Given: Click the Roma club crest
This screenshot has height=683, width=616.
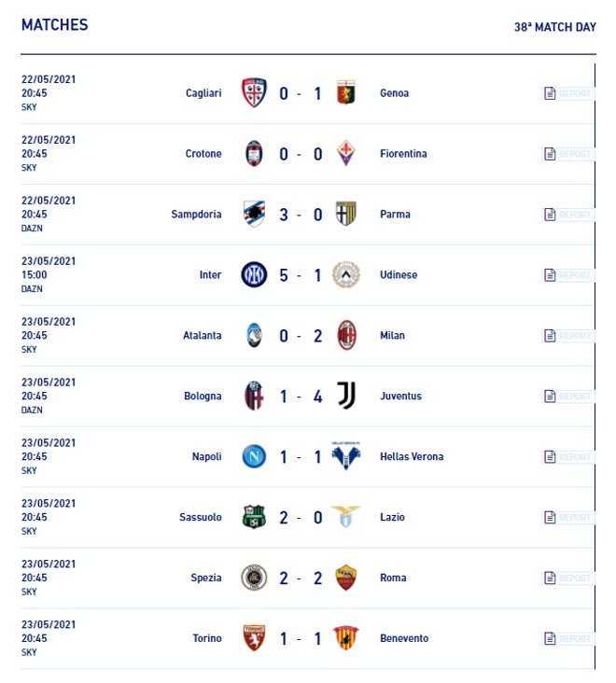Looking at the screenshot, I should pyautogui.click(x=346, y=578).
